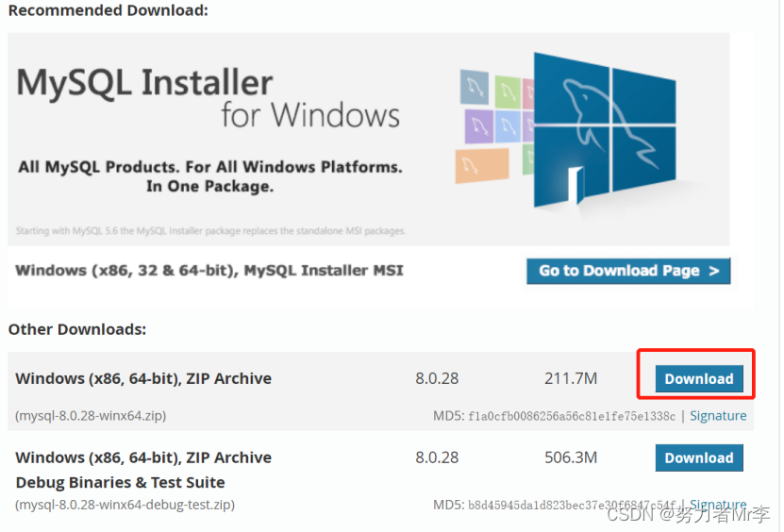Download the 506.3M debug ZIP Archive
This screenshot has height=532, width=784.
698,457
